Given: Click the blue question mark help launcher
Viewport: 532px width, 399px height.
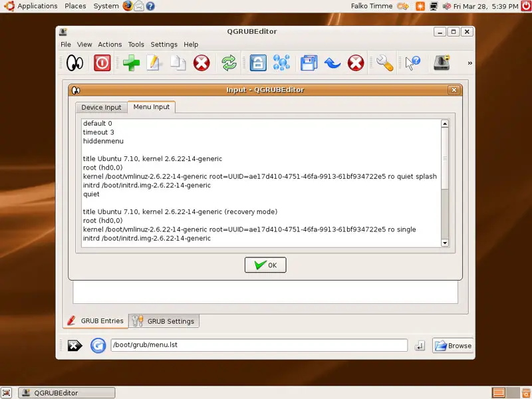Looking at the screenshot, I should tap(150, 6).
